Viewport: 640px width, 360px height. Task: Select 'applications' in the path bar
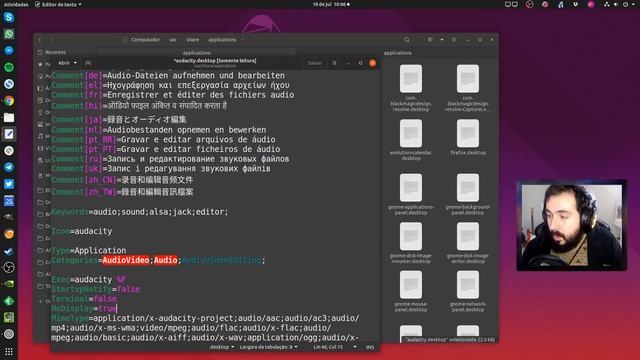222,40
